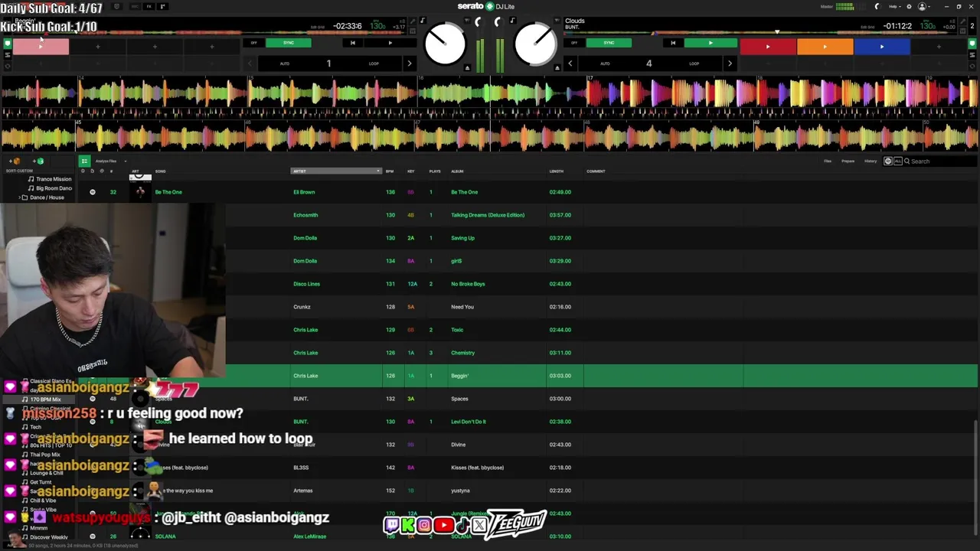Open the Help menu
This screenshot has height=551, width=980.
(893, 6)
